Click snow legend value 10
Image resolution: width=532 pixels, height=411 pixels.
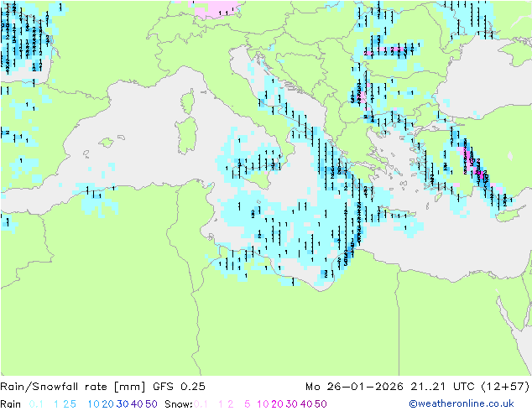[x=263, y=404]
